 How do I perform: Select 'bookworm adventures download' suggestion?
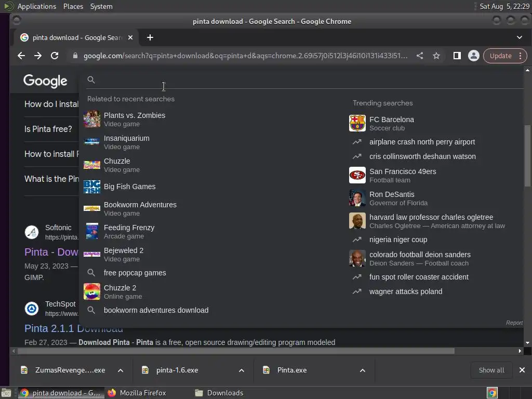coord(156,310)
